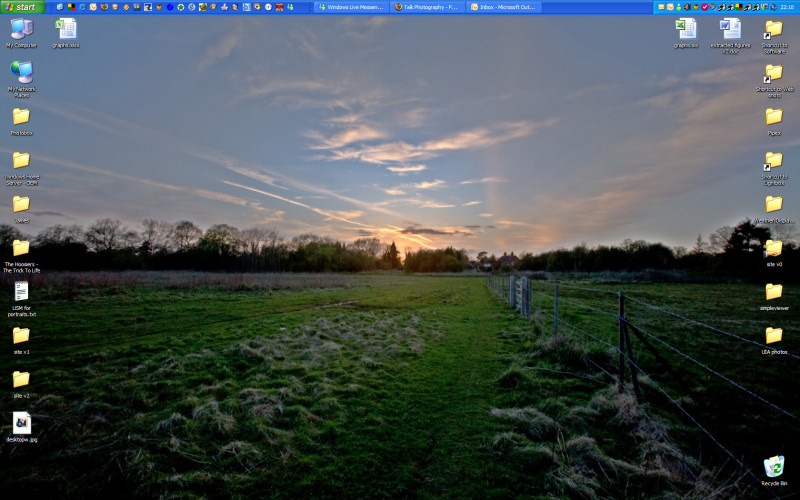Screen dimensions: 800x500
Task: Select The Hoosiers - The Trick To Life folder
Action: click(21, 248)
